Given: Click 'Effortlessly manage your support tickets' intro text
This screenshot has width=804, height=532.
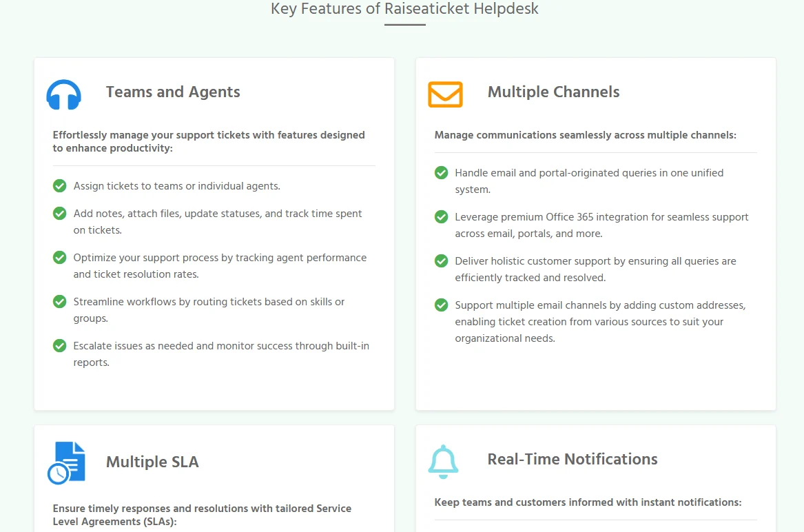Looking at the screenshot, I should [209, 141].
